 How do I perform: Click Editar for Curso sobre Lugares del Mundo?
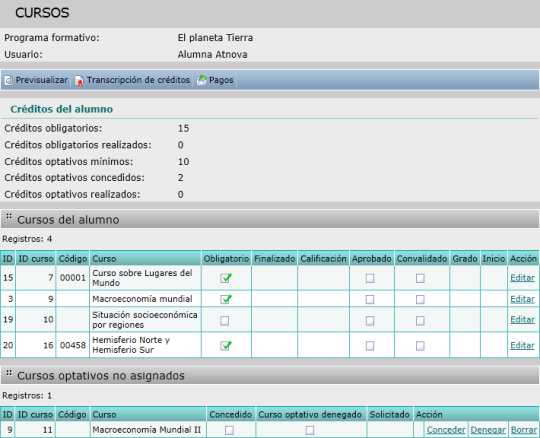coord(522,278)
